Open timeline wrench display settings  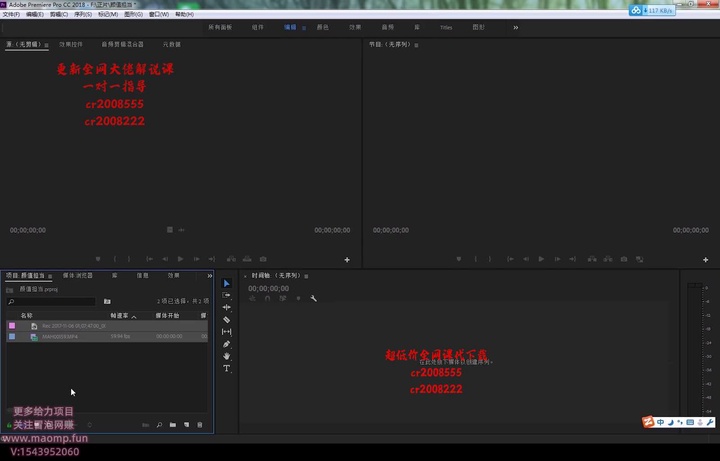313,298
